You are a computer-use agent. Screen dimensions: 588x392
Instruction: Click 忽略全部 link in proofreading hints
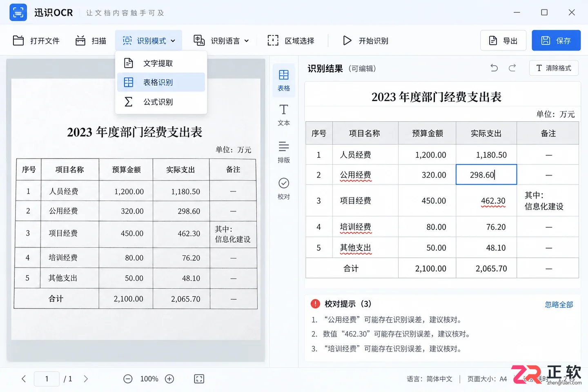(x=559, y=305)
